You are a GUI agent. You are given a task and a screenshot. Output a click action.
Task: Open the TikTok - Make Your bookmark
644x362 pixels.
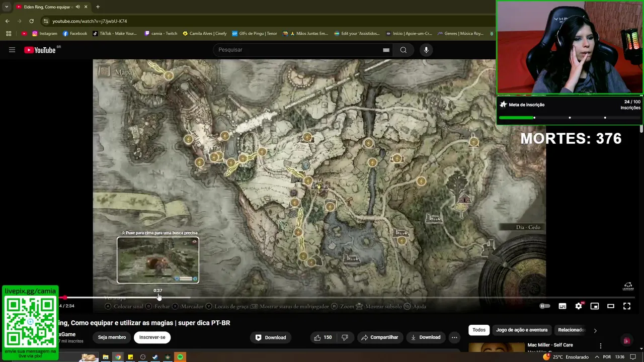(x=115, y=34)
